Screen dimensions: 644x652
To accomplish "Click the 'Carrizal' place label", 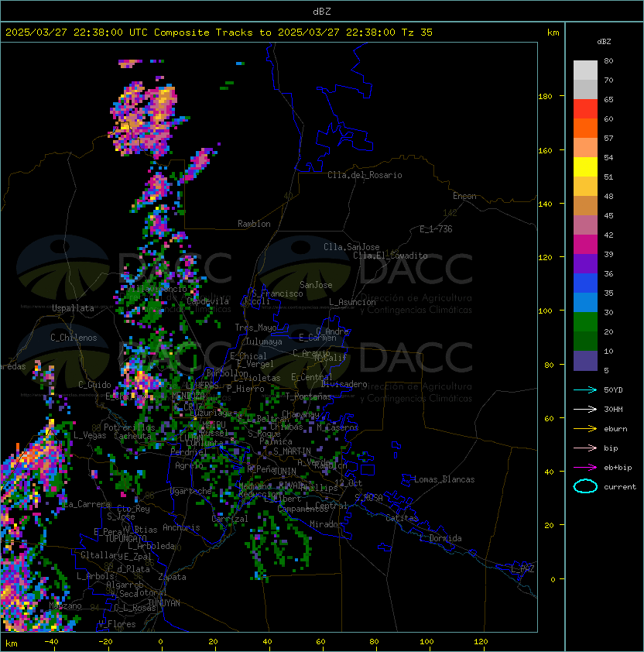I will click(230, 519).
